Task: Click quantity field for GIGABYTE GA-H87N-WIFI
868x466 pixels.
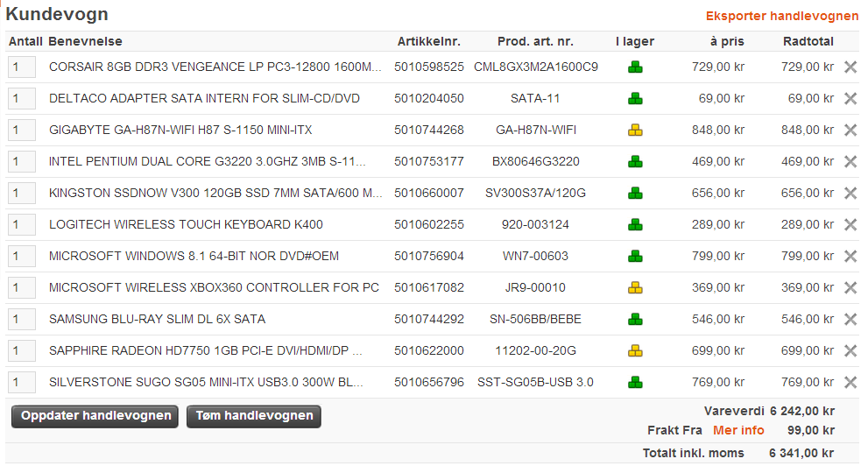Action: click(x=22, y=130)
